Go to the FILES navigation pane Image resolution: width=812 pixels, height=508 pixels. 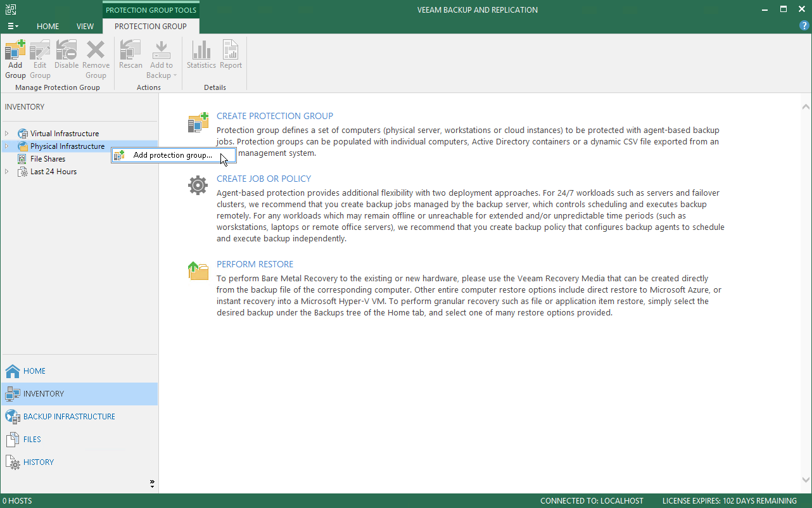tap(80, 440)
